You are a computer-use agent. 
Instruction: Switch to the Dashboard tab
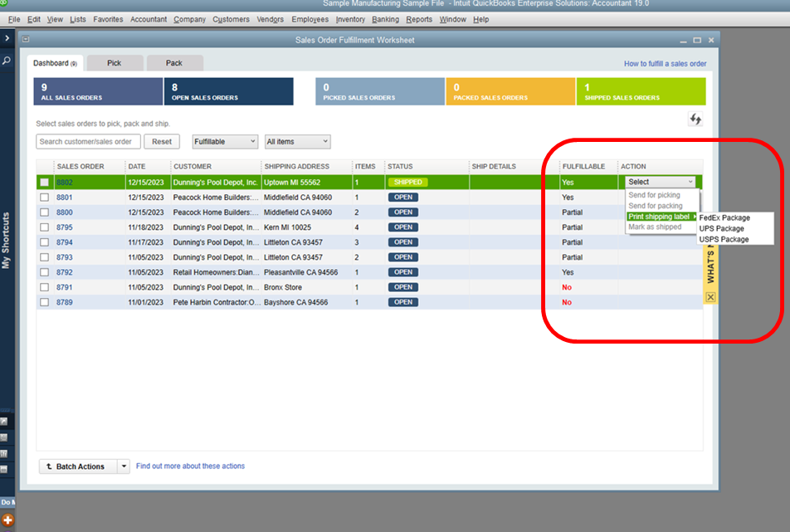pos(55,63)
